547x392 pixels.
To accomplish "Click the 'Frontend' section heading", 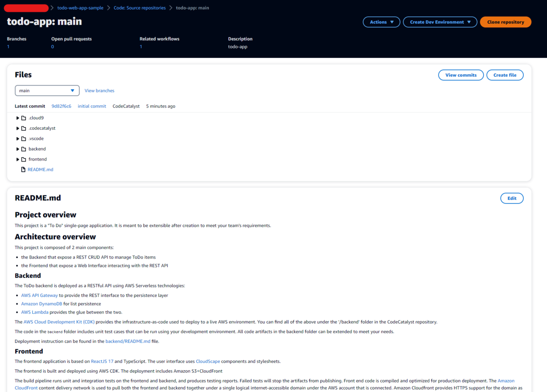I will [29, 351].
